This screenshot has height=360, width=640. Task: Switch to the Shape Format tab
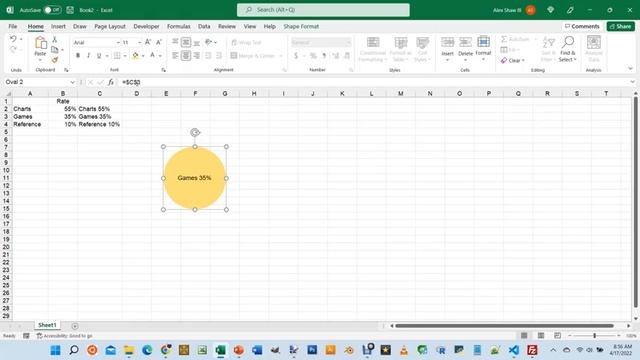point(301,26)
